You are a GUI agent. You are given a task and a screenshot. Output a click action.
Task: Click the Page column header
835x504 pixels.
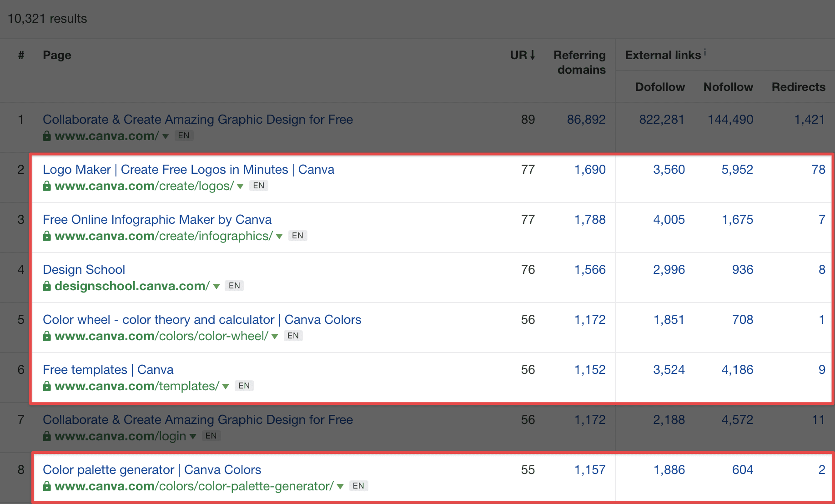pyautogui.click(x=57, y=55)
